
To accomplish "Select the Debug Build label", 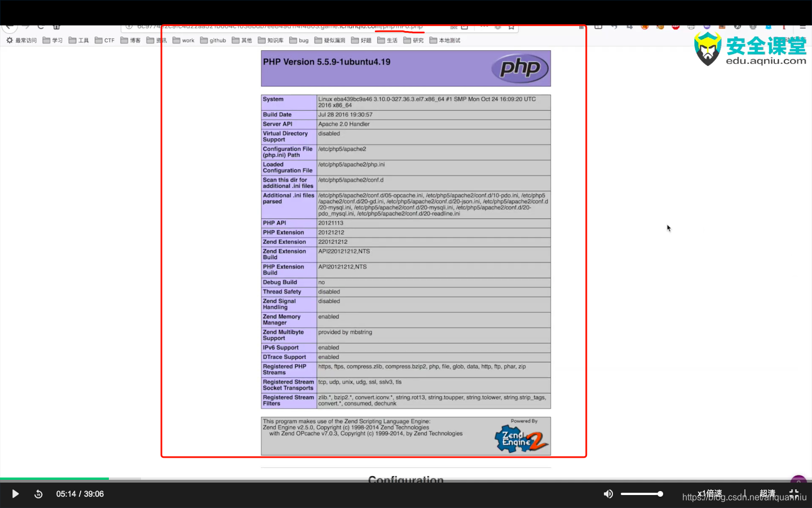I will [280, 282].
